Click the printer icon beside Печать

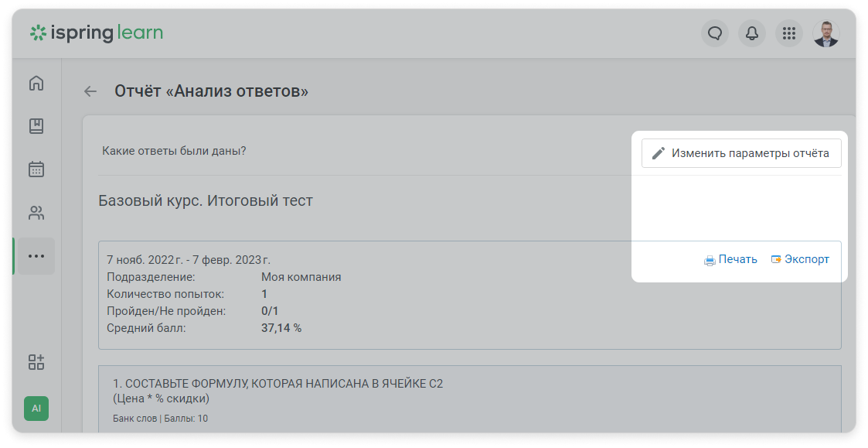[710, 260]
